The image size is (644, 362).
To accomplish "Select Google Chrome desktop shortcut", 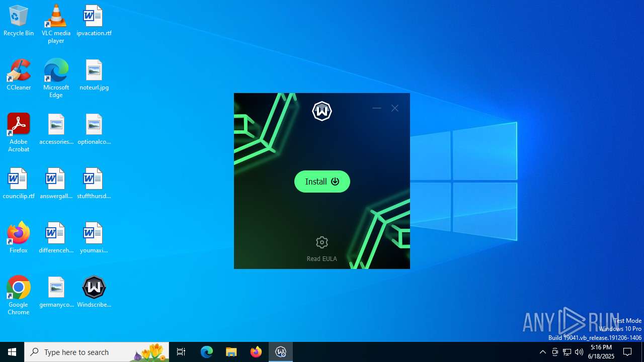I will point(19,296).
